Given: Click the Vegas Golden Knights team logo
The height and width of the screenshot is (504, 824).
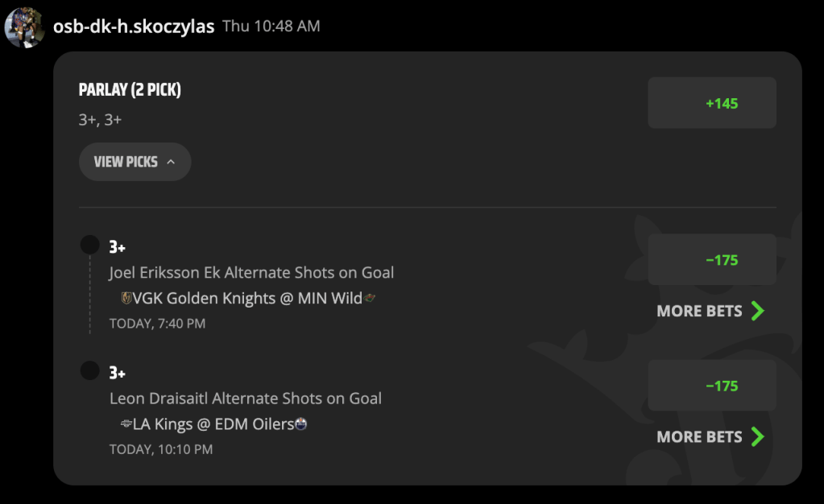Looking at the screenshot, I should [126, 298].
